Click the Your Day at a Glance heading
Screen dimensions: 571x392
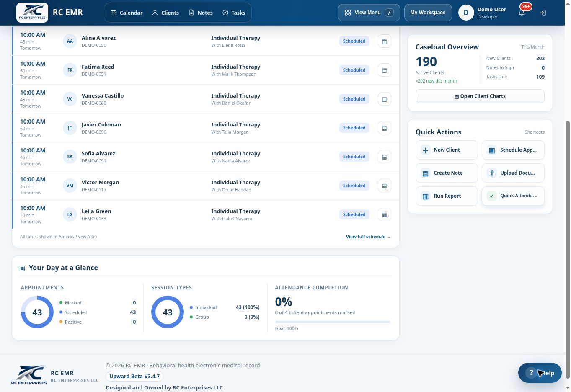click(x=63, y=268)
